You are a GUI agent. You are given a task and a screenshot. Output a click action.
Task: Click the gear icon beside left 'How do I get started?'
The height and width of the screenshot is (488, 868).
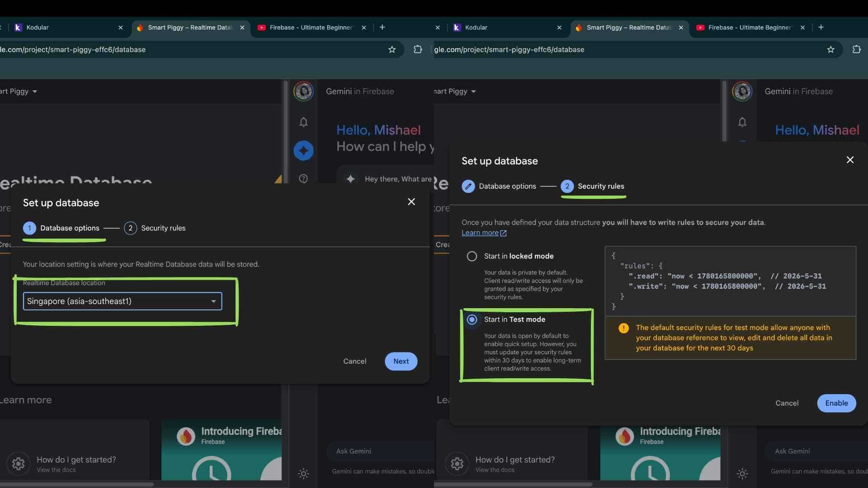(x=19, y=464)
